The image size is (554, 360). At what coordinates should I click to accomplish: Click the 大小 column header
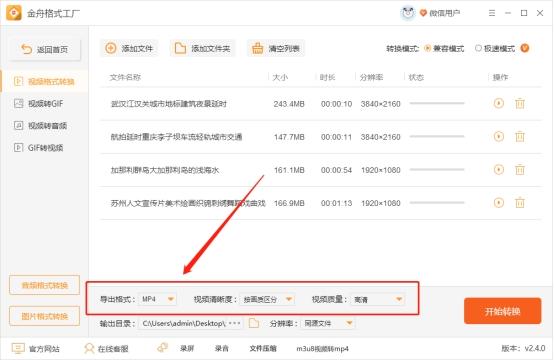[280, 77]
